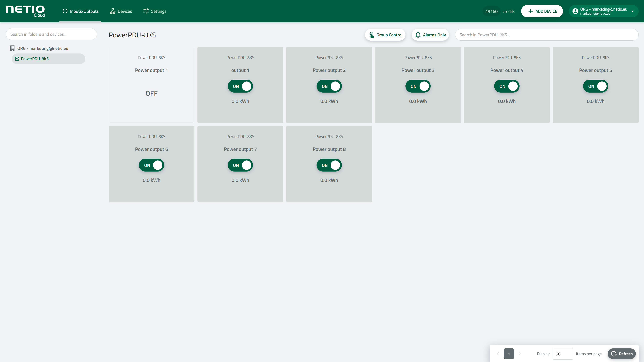The image size is (644, 362).
Task: Select PowerPDU-8KS in the folder tree
Action: coord(48,59)
